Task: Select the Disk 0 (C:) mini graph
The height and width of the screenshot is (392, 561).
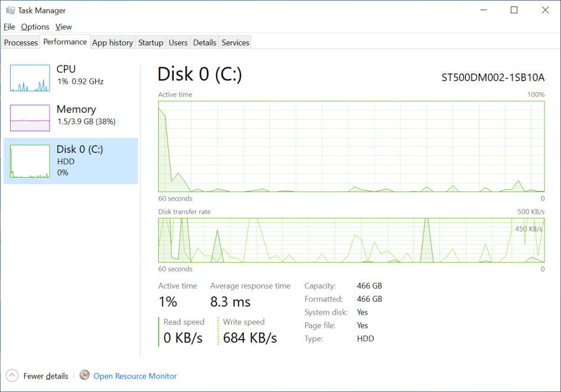Action: point(30,161)
